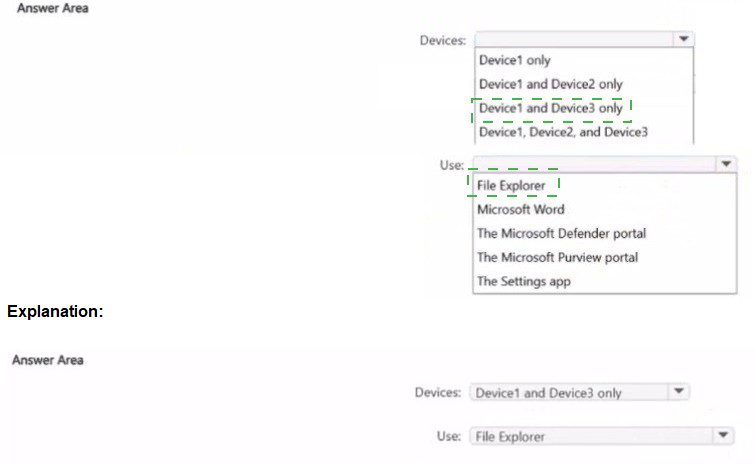Select 'The Settings app' option
Image resolution: width=755 pixels, height=465 pixels.
[523, 282]
